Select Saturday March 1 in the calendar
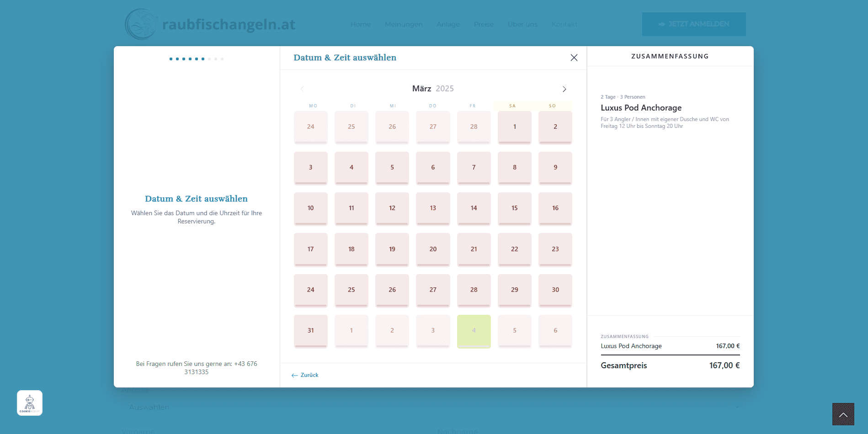868x434 pixels. point(515,127)
